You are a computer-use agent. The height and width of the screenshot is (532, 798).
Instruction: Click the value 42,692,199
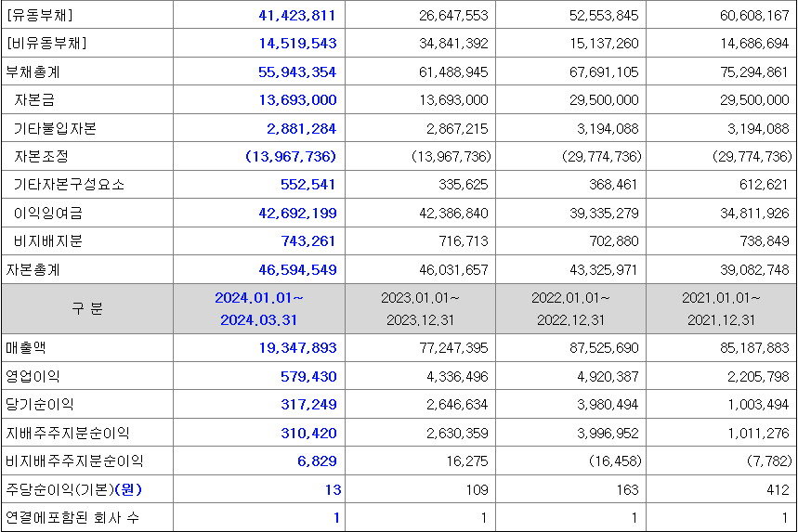(297, 213)
